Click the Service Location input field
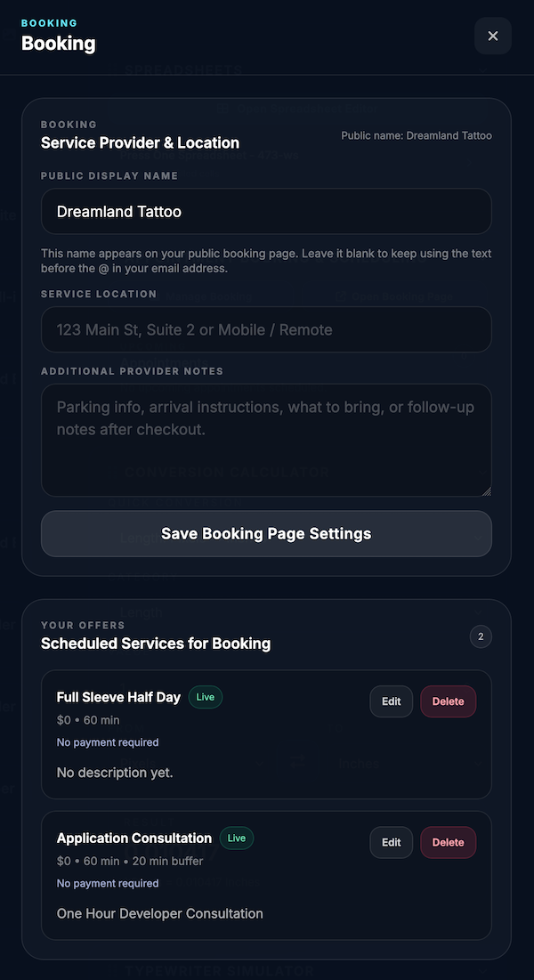The height and width of the screenshot is (980, 534). pos(265,329)
